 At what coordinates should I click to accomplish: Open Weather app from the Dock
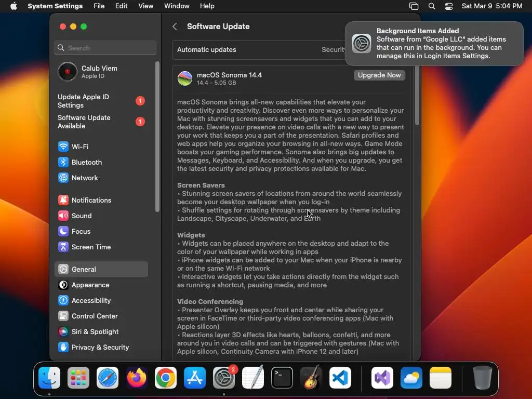click(x=411, y=378)
